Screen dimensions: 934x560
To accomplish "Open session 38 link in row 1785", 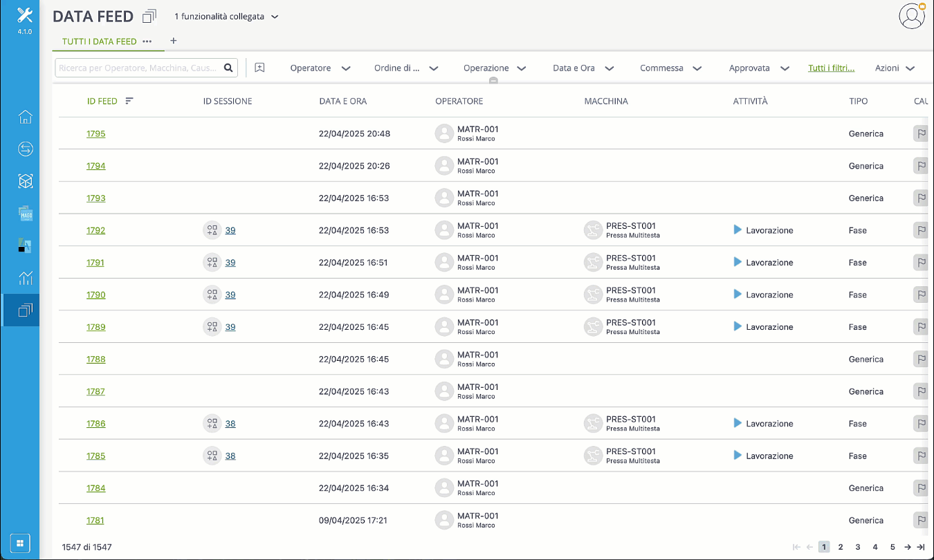I will point(230,456).
